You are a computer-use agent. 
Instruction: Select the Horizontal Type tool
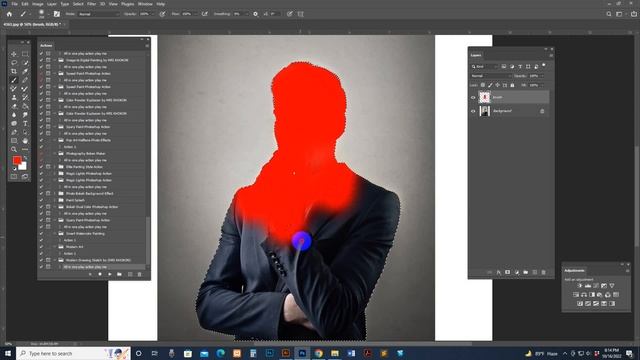pyautogui.click(x=25, y=124)
